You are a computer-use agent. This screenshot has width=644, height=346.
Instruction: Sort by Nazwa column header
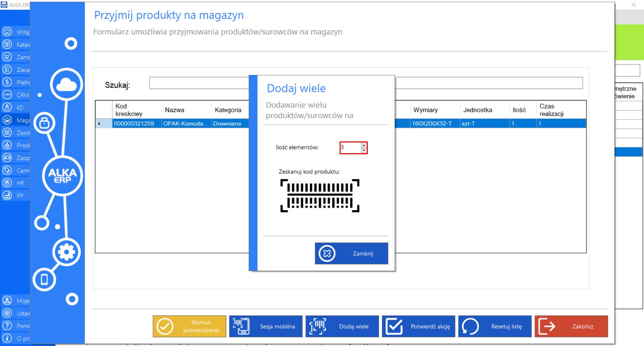point(187,110)
